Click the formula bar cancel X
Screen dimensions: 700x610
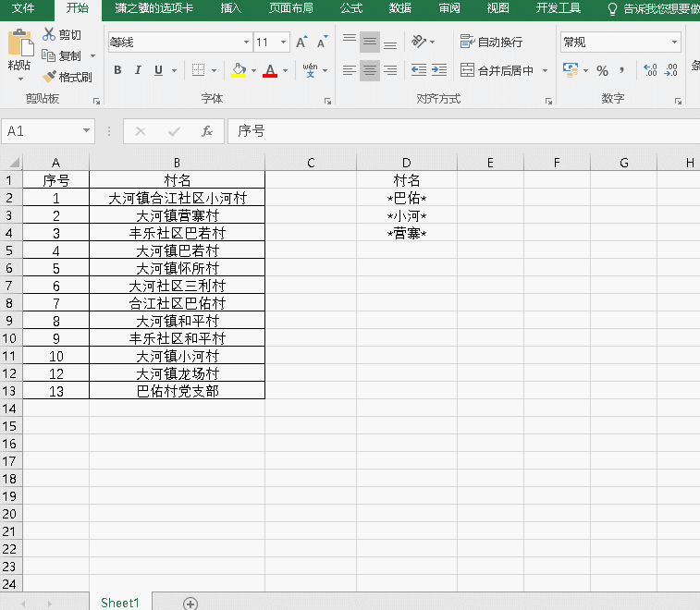[141, 131]
